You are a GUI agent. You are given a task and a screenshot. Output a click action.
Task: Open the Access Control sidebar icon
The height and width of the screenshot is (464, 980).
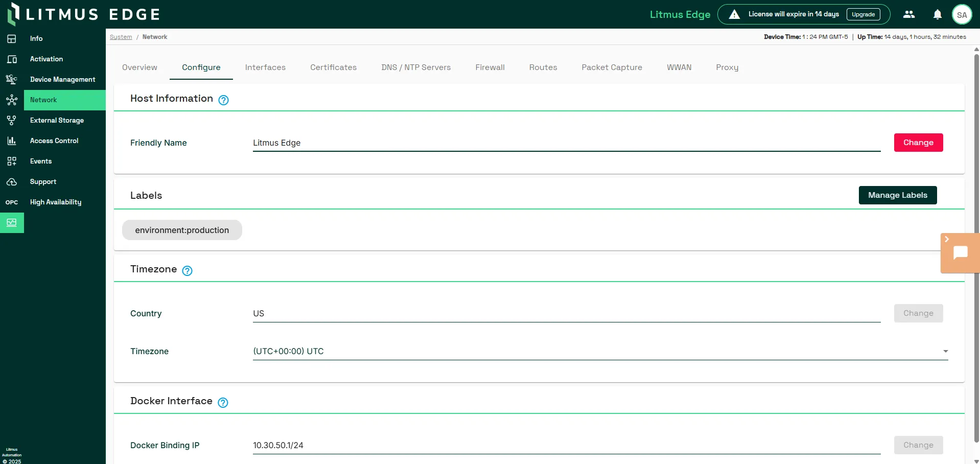(x=12, y=141)
